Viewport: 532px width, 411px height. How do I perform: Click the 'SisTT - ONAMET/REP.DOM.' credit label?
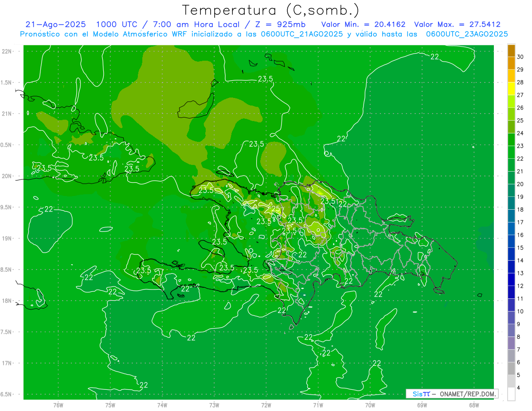(452, 394)
